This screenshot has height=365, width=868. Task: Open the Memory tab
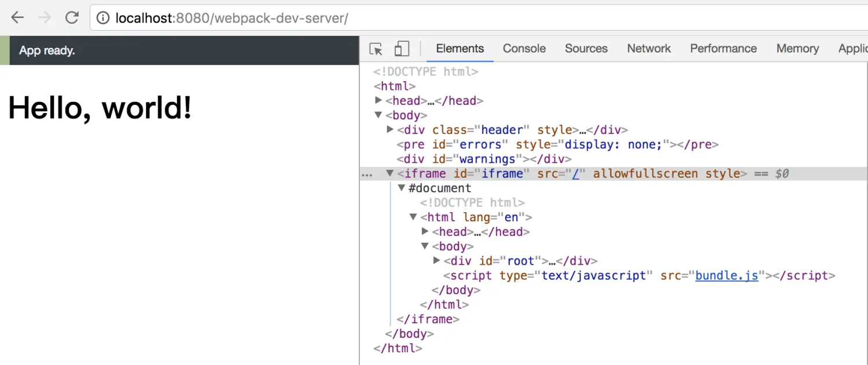pyautogui.click(x=797, y=49)
